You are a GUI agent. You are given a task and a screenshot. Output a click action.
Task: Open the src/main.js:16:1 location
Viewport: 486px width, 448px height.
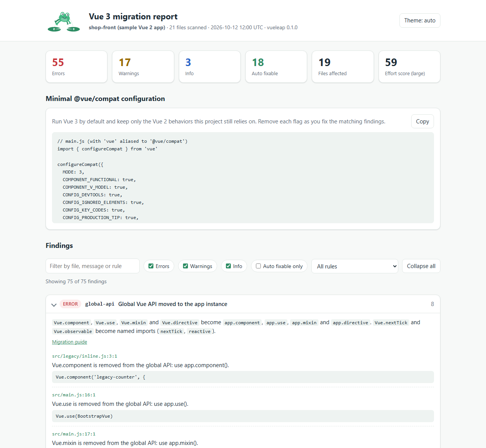coord(74,395)
